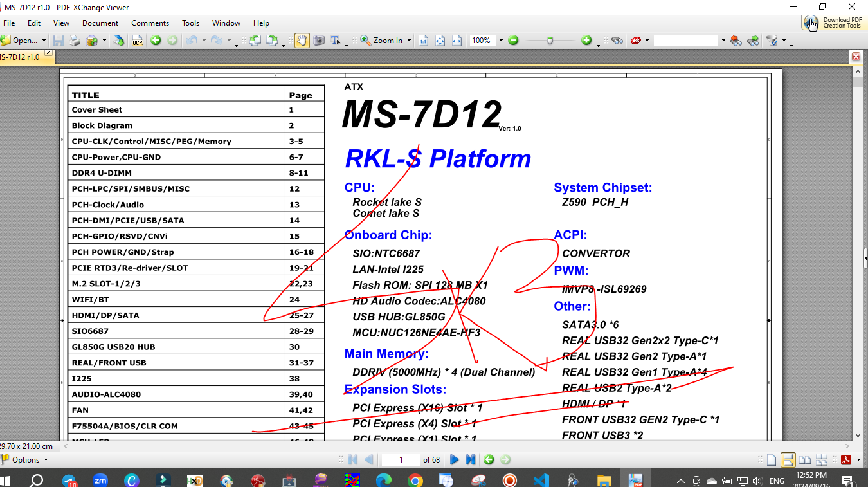This screenshot has width=868, height=487.
Task: Open the Zoom In tool dropdown
Action: coord(408,41)
